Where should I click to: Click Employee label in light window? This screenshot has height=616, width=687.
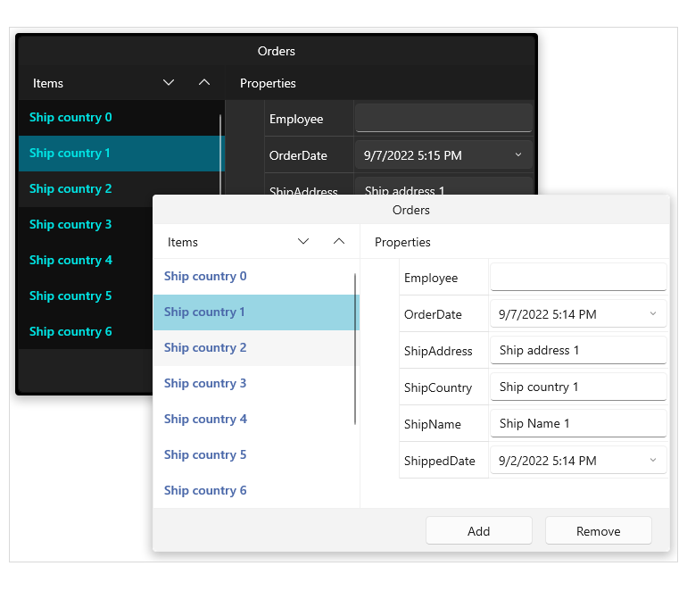pyautogui.click(x=431, y=278)
